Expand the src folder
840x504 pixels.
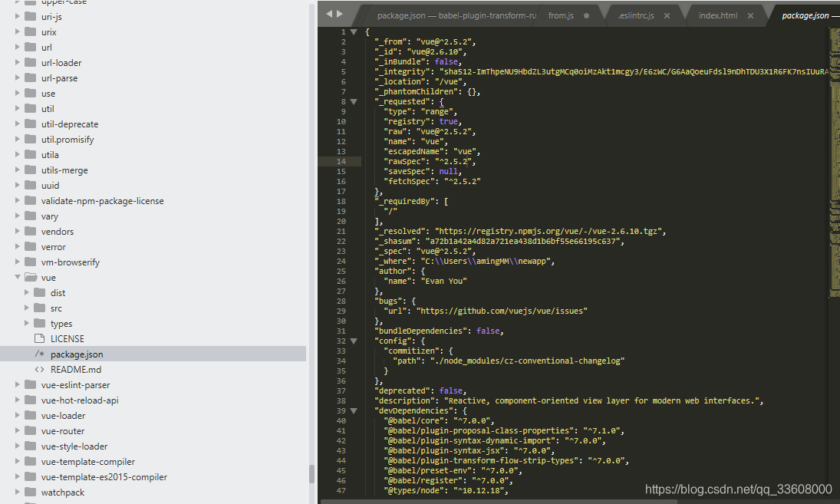click(27, 308)
